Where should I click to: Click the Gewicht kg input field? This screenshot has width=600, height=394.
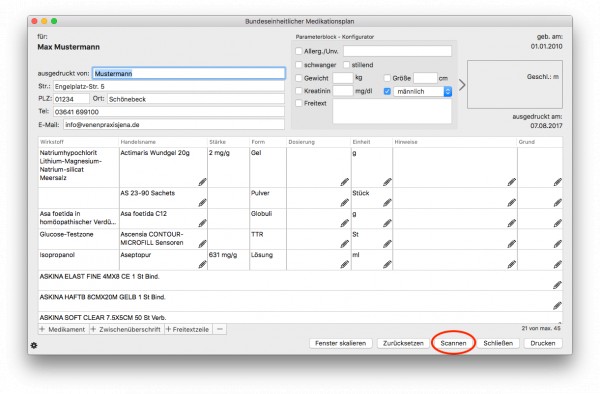(x=343, y=78)
